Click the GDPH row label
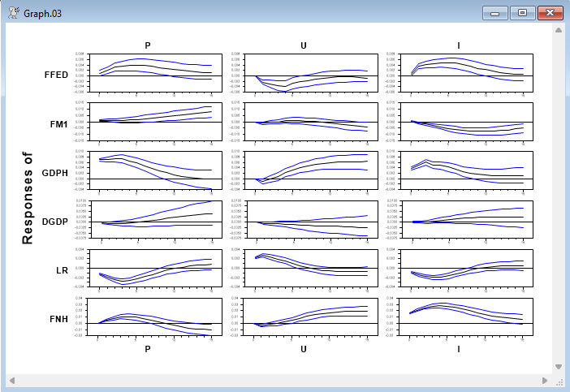Viewport: 570px width, 392px height. 54,173
